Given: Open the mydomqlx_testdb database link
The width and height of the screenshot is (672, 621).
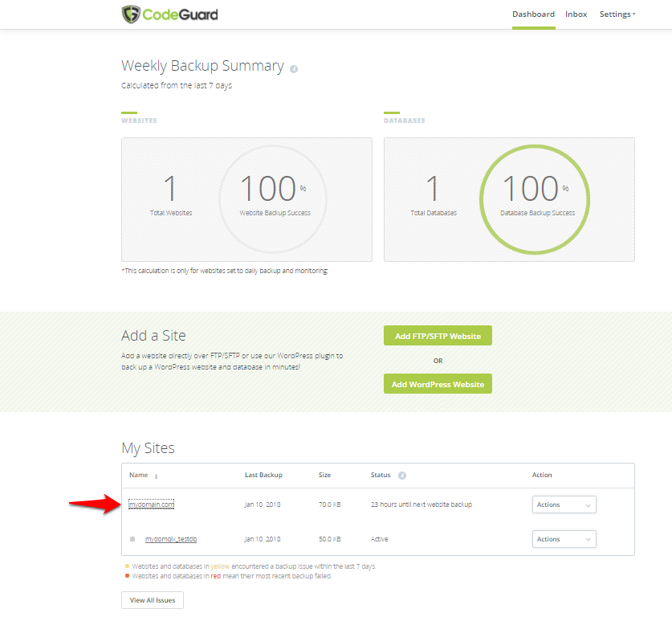Looking at the screenshot, I should point(171,539).
